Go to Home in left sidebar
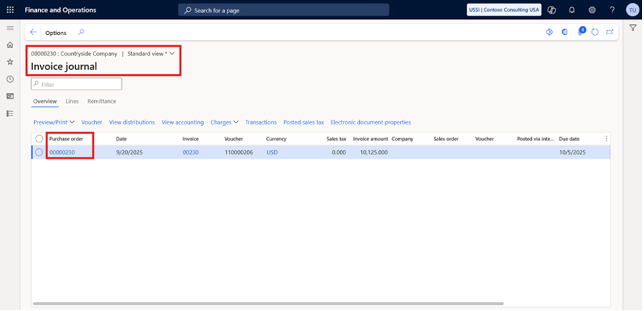Screen dimensions: 644x311 tap(11, 45)
